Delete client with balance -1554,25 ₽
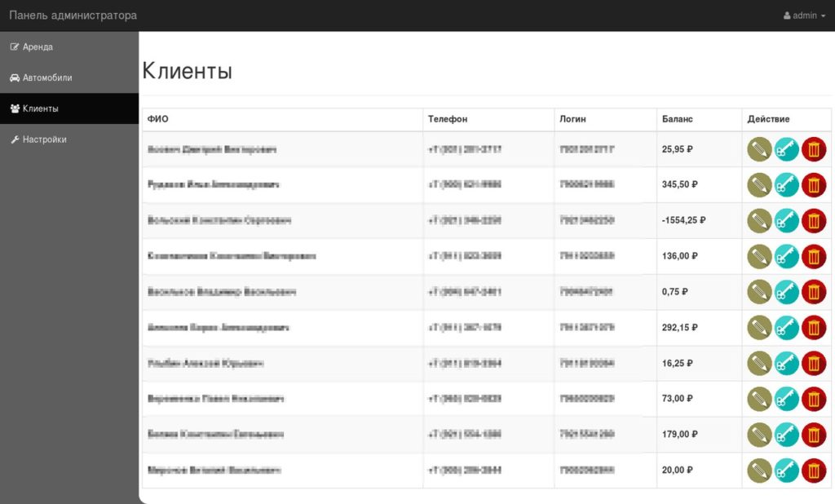 point(814,221)
